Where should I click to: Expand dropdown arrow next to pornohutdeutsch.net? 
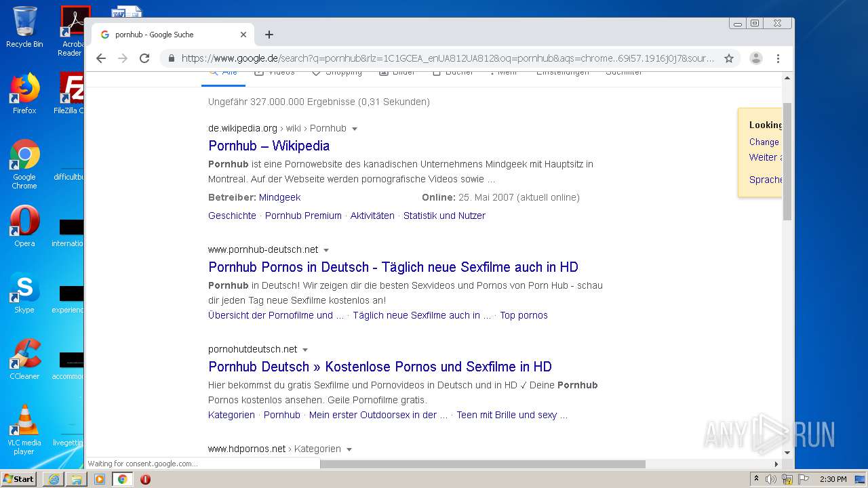305,350
